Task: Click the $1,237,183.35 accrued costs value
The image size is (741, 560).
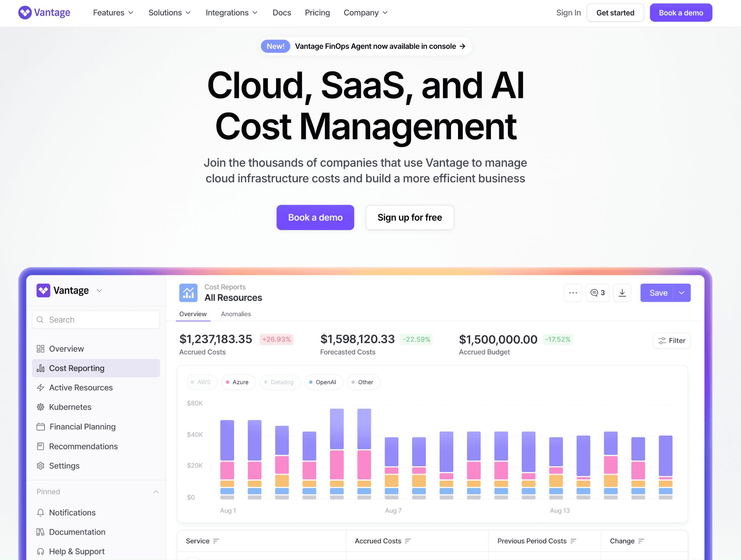Action: click(x=216, y=339)
